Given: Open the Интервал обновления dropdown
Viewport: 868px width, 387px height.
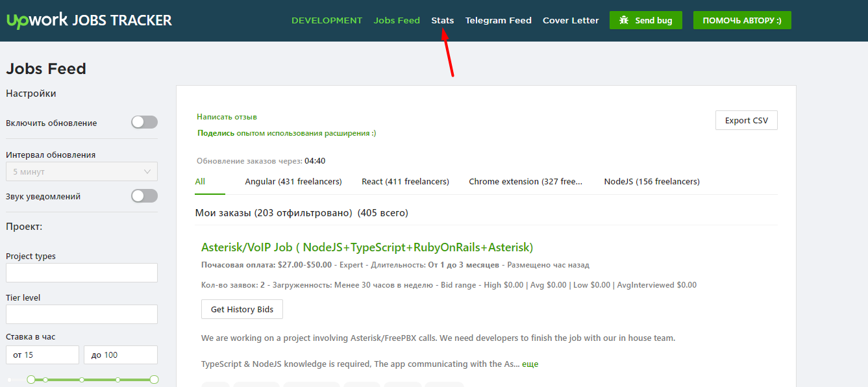Looking at the screenshot, I should [x=82, y=171].
